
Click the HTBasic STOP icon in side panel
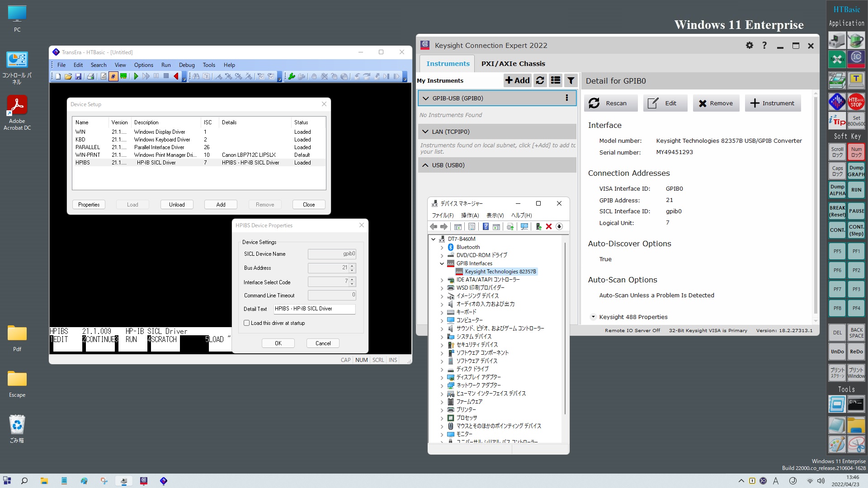click(856, 102)
